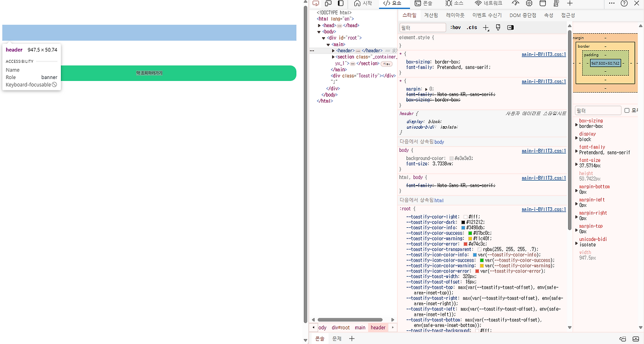The height and width of the screenshot is (344, 644).
Task: Open the Performance gauge tool icon
Action: click(x=515, y=4)
